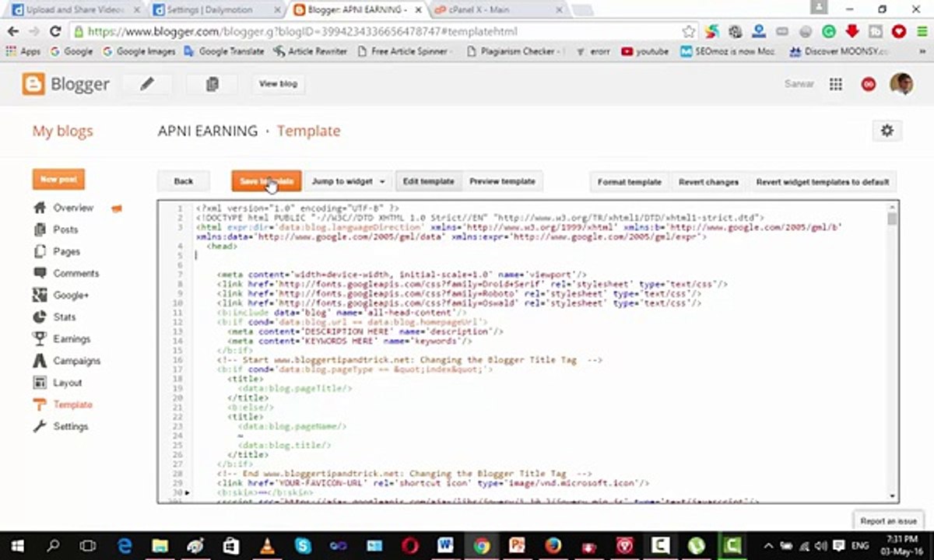
Task: Open Google+ in the sidebar
Action: pos(71,296)
